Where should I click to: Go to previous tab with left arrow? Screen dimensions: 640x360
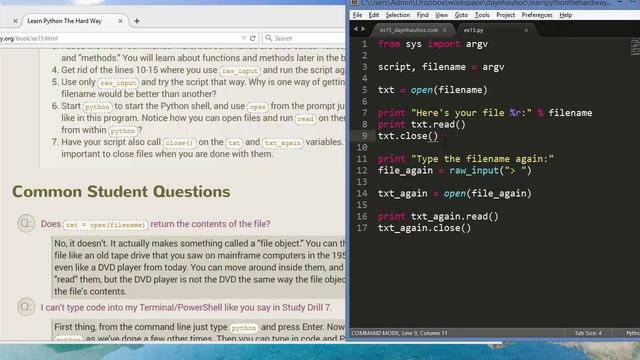click(x=356, y=29)
